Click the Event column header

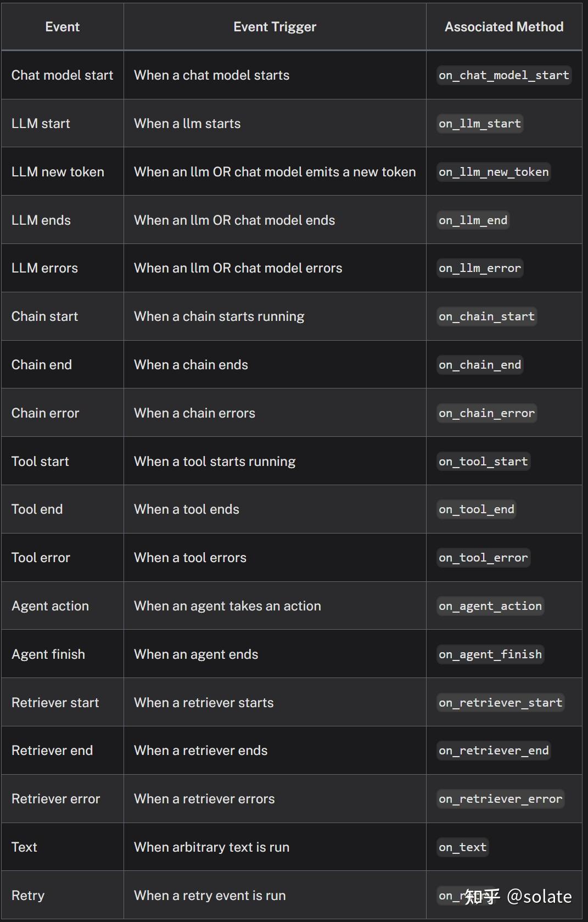click(63, 27)
